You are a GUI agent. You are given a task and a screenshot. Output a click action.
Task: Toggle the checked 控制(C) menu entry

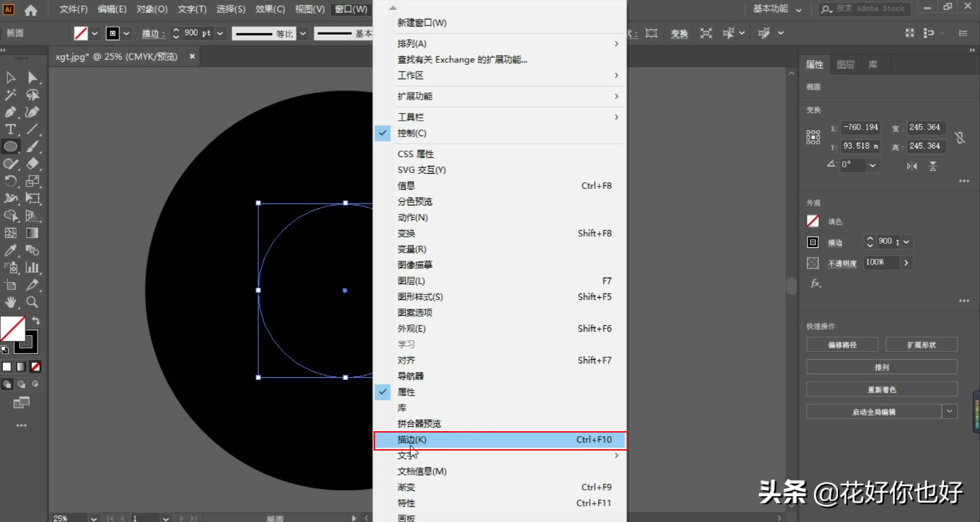point(500,133)
